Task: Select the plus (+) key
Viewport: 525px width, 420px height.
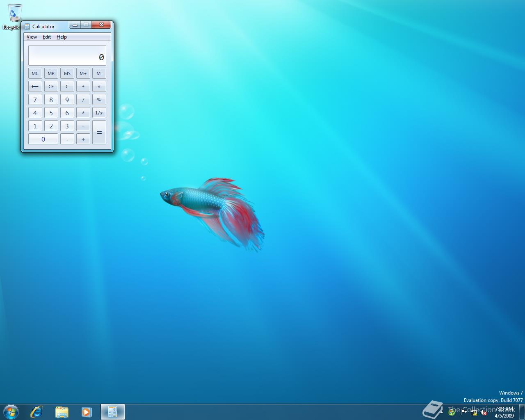Action: [x=83, y=139]
